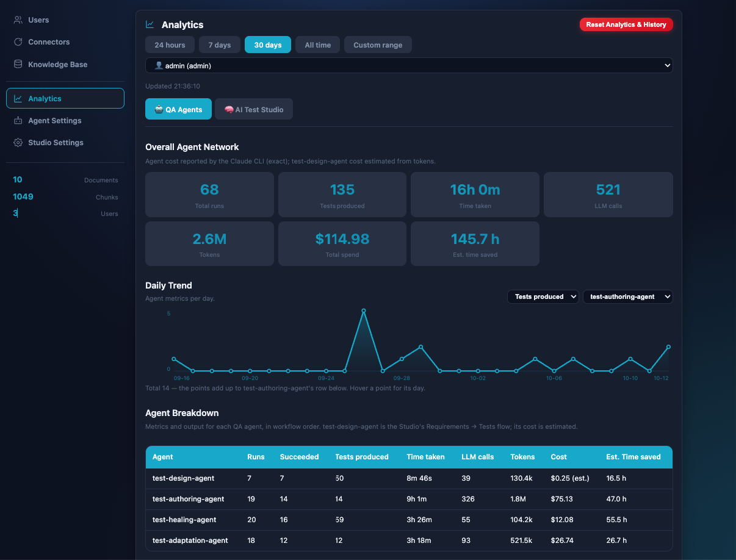
Task: Click the Tokens 2.6M card
Action: click(209, 243)
